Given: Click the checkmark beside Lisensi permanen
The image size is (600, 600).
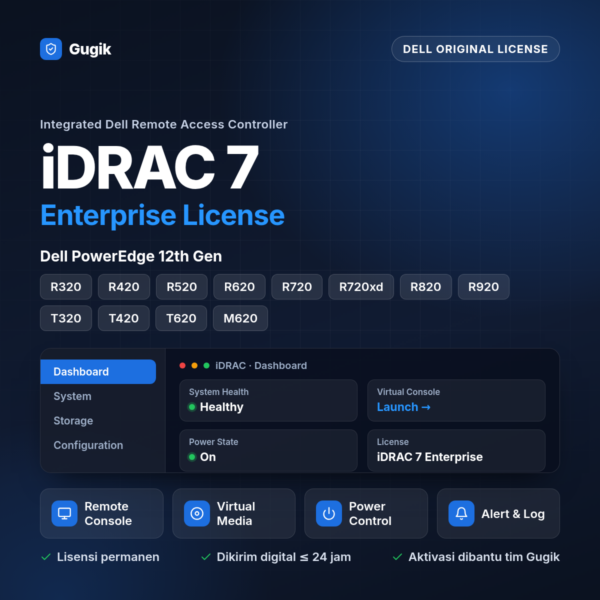Looking at the screenshot, I should click(x=46, y=557).
